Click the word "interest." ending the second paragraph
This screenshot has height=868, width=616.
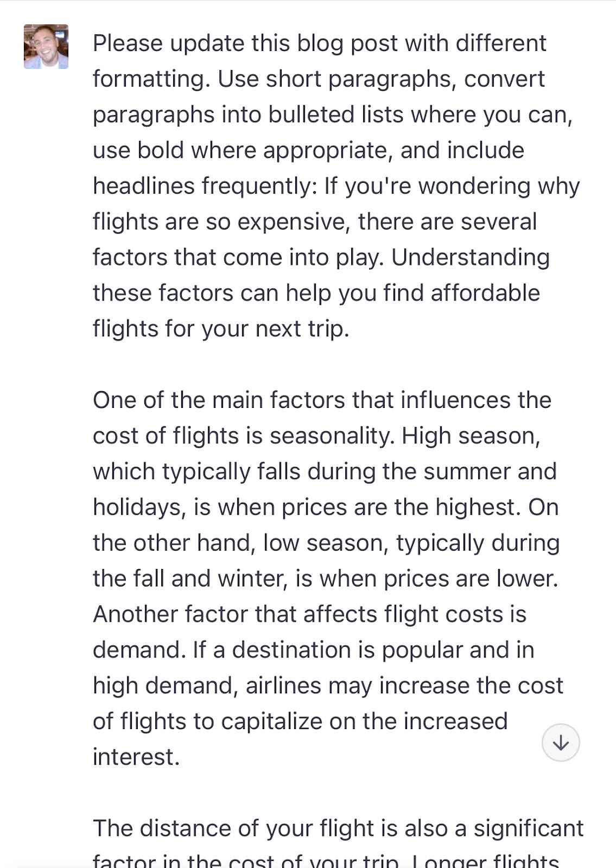tap(136, 757)
